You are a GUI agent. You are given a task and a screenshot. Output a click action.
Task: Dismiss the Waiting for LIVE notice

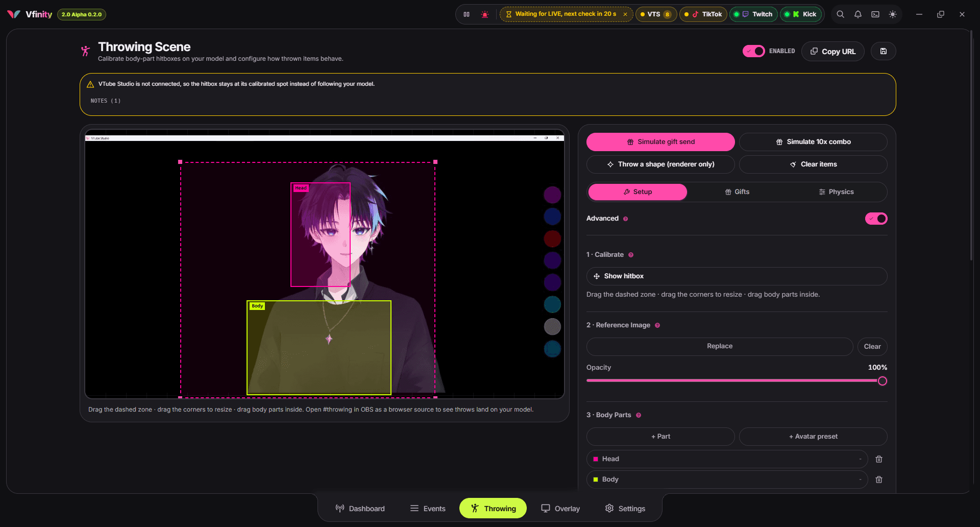click(x=625, y=14)
